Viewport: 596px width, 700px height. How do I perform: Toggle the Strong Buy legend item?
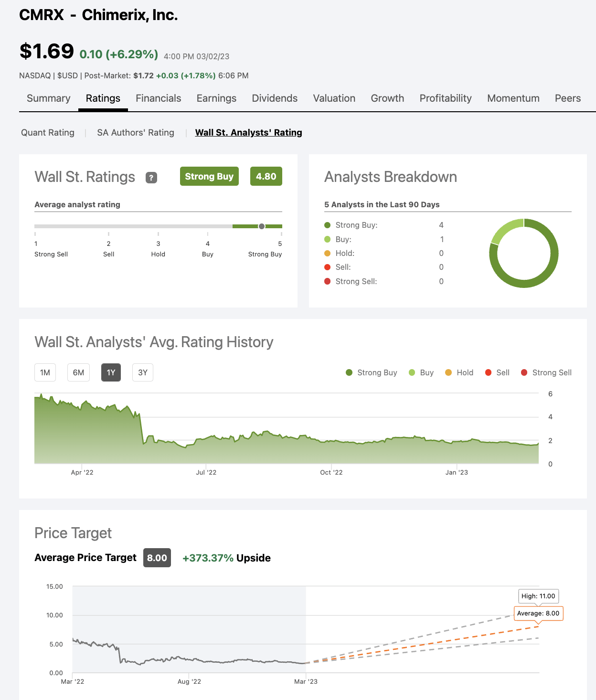point(371,372)
